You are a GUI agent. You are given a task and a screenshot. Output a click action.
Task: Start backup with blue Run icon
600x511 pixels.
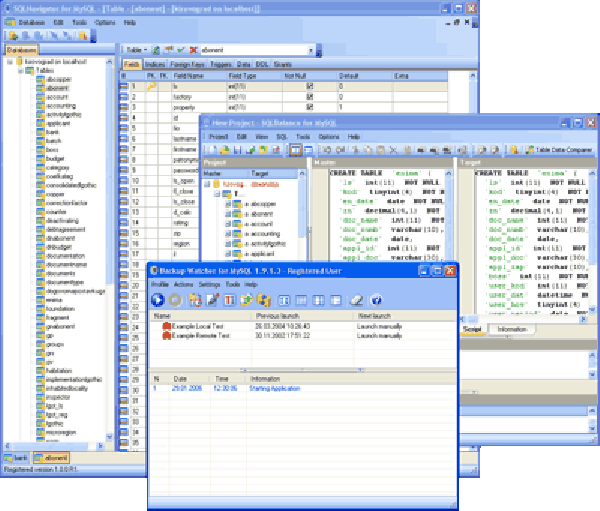coord(158,300)
